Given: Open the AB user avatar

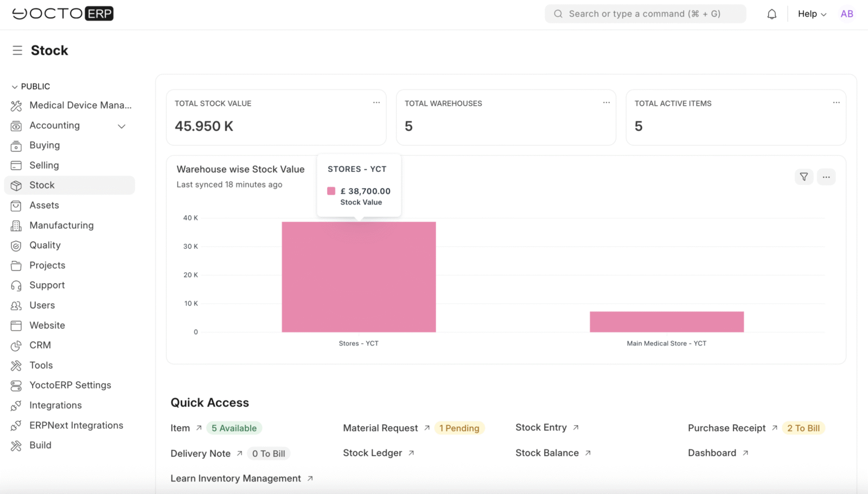Looking at the screenshot, I should coord(846,14).
